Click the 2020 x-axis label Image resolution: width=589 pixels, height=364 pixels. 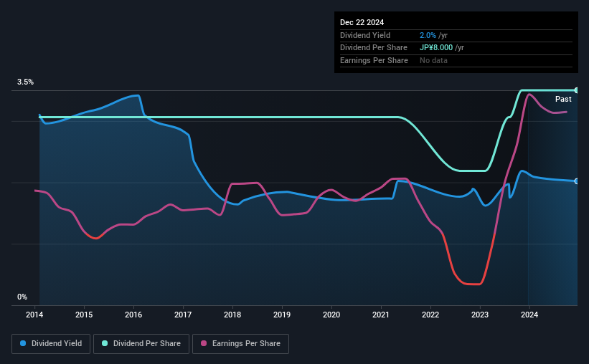point(331,315)
